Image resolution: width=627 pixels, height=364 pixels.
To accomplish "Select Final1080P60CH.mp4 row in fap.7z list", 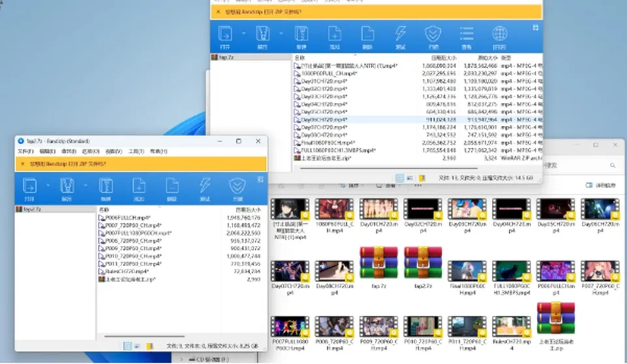I will (417, 143).
